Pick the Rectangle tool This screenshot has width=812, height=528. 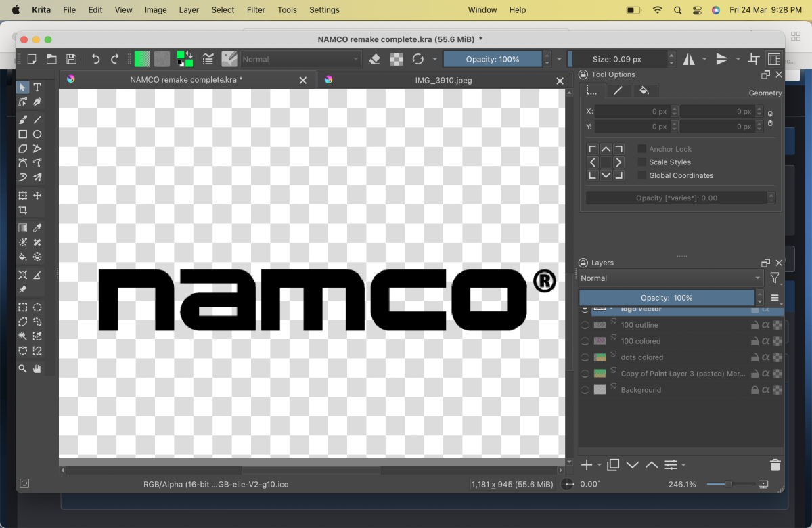23,134
